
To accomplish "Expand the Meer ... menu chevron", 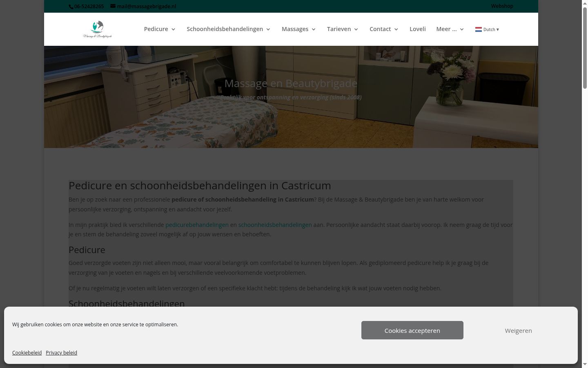I will click(x=462, y=29).
